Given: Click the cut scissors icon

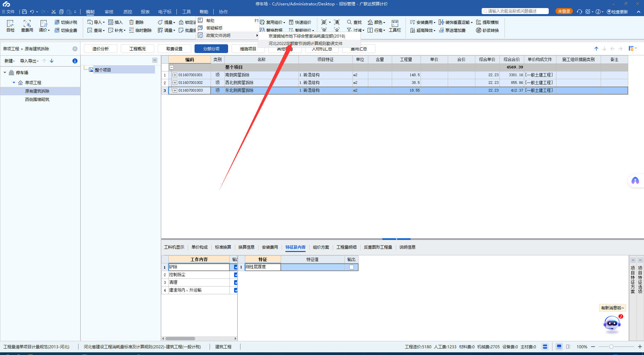Looking at the screenshot, I should coord(53,12).
